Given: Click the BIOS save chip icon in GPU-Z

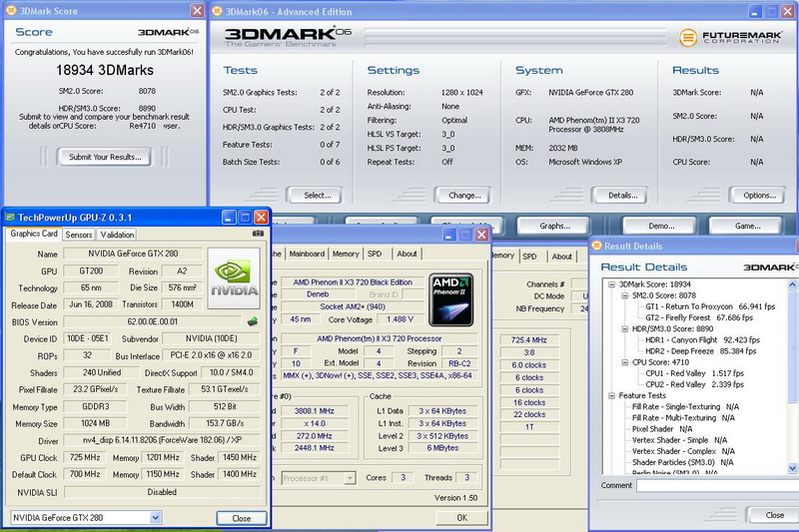Looking at the screenshot, I should click(253, 321).
